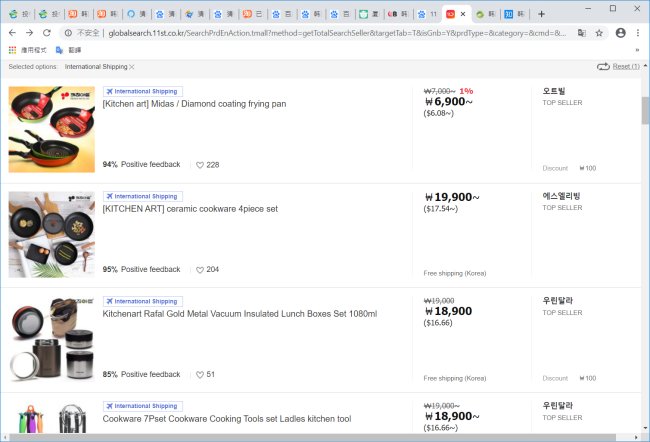The height and width of the screenshot is (442, 650).
Task: Open Kitchenart Rafal Vacuum Lunch Boxes listing
Action: pyautogui.click(x=239, y=313)
